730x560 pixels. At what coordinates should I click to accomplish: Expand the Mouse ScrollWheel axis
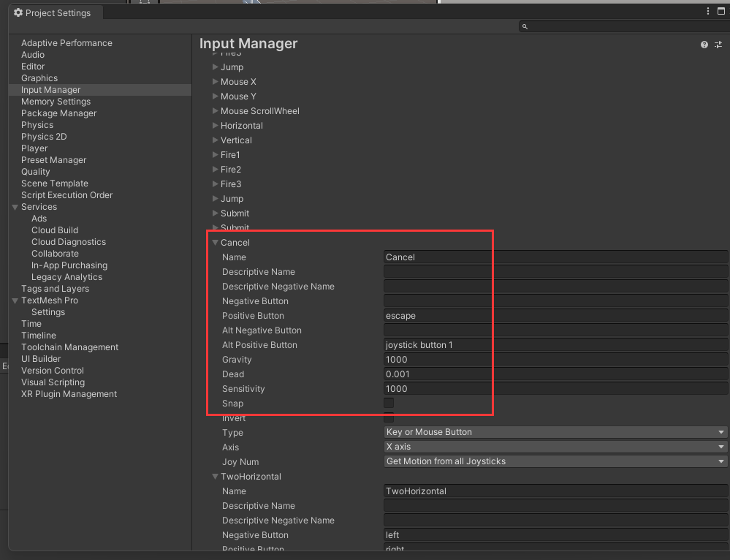pos(216,110)
